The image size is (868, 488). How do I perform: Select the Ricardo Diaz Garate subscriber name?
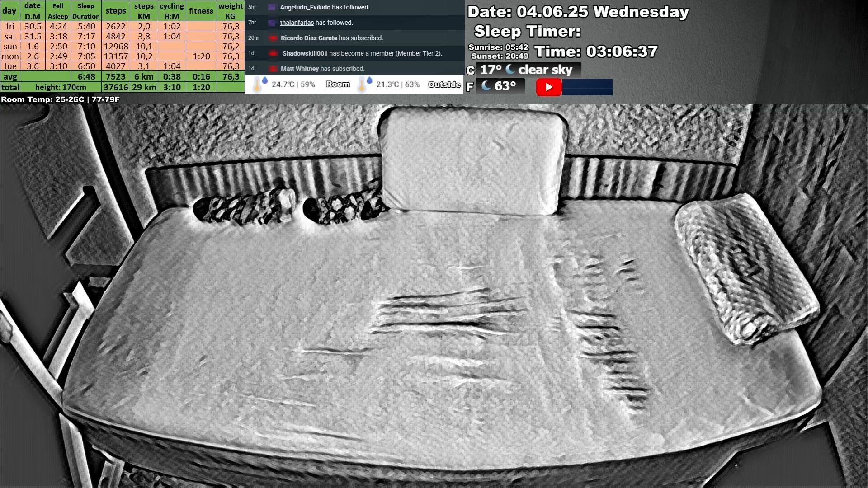(x=309, y=38)
